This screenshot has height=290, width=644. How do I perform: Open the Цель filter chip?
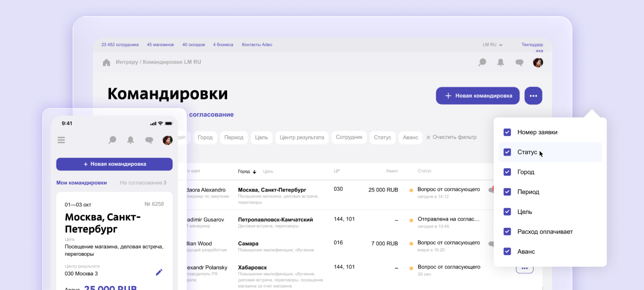261,137
